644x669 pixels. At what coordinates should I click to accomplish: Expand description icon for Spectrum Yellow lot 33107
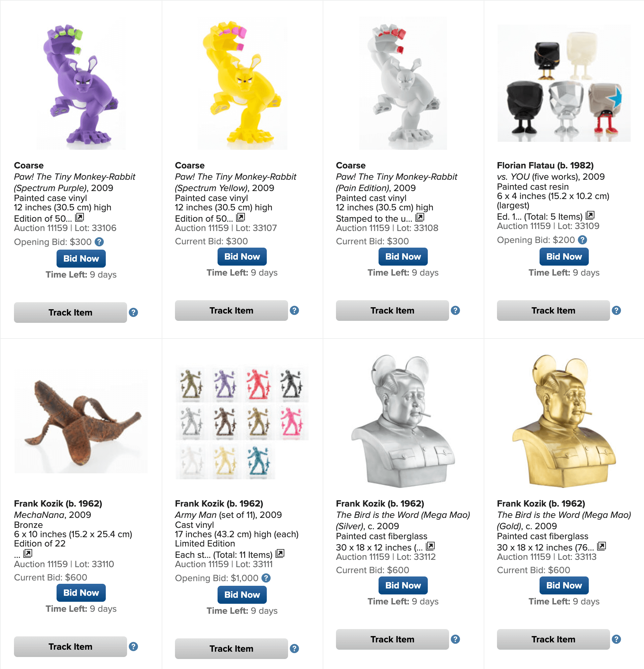(x=241, y=217)
